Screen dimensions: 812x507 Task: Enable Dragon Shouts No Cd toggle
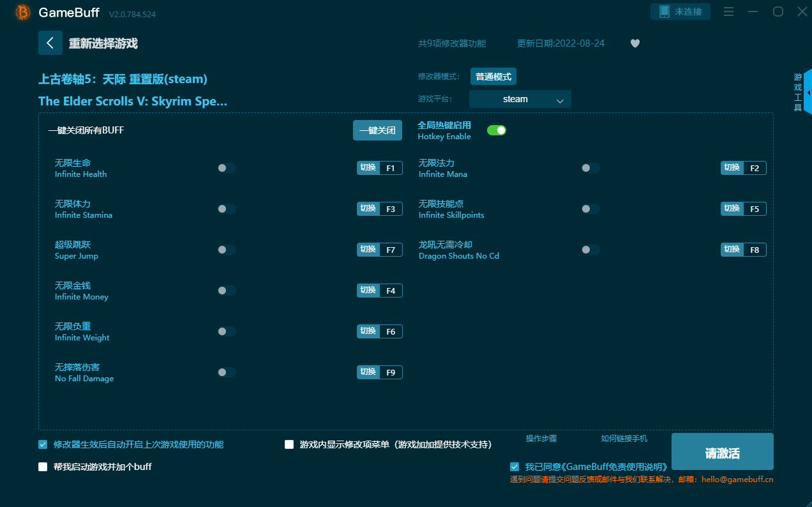pos(590,250)
